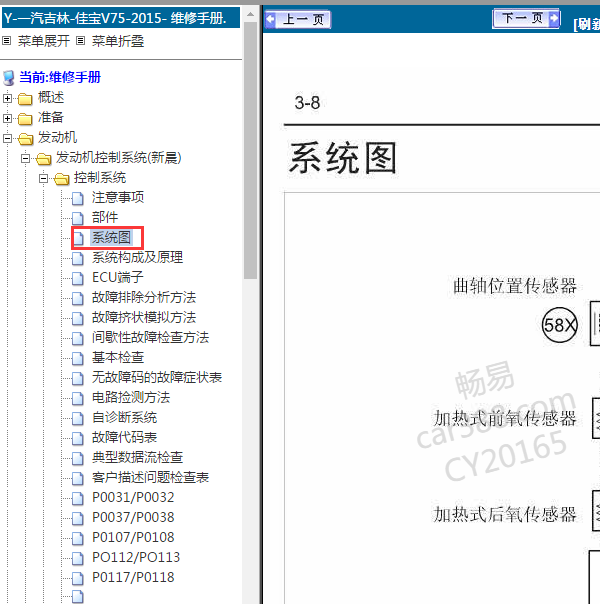Click the document icon beside ECU端子

point(78,279)
